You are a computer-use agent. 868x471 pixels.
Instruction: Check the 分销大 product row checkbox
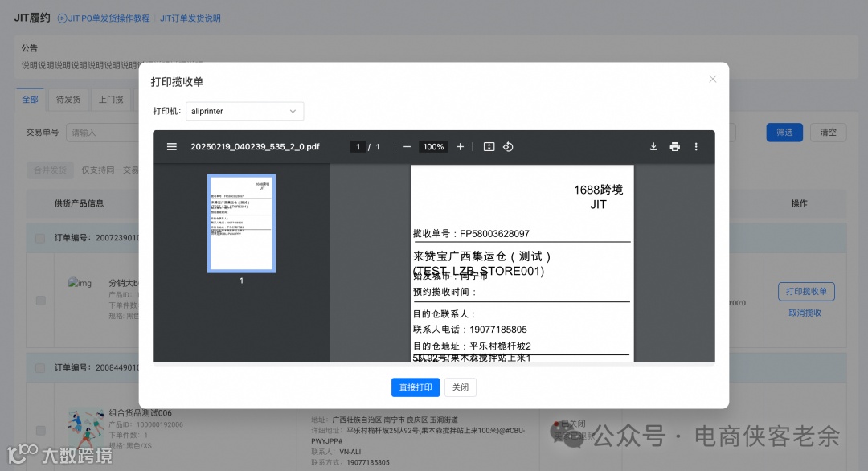tap(40, 301)
